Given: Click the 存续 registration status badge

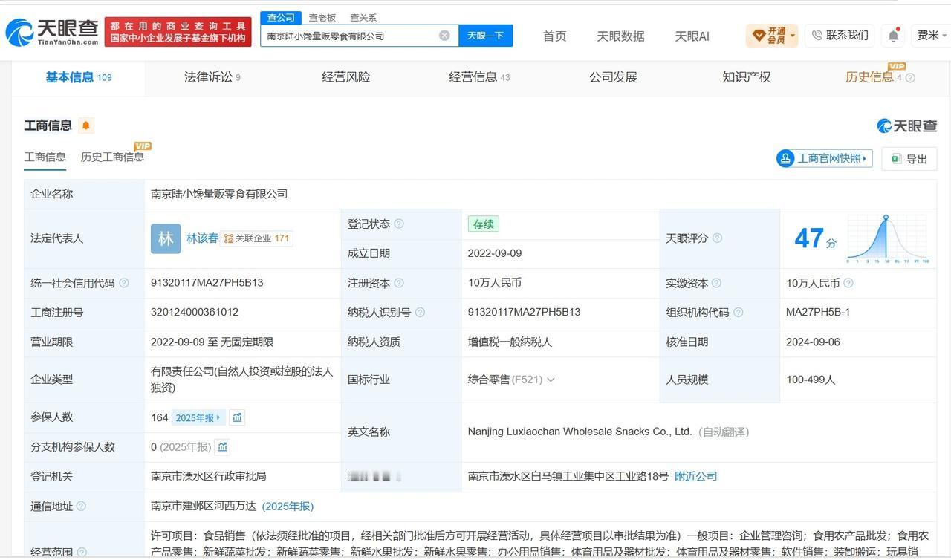Looking at the screenshot, I should click(483, 224).
